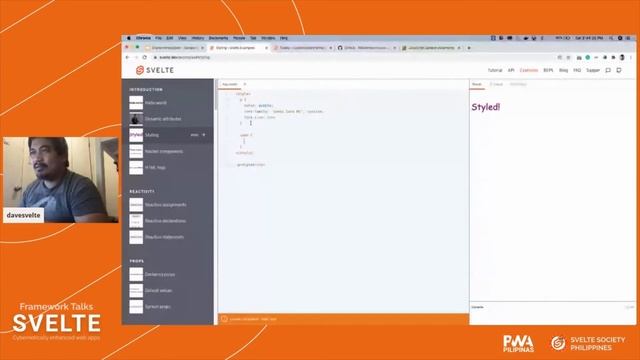640x360 pixels.
Task: Select the App.svelte editor tab
Action: pos(230,84)
